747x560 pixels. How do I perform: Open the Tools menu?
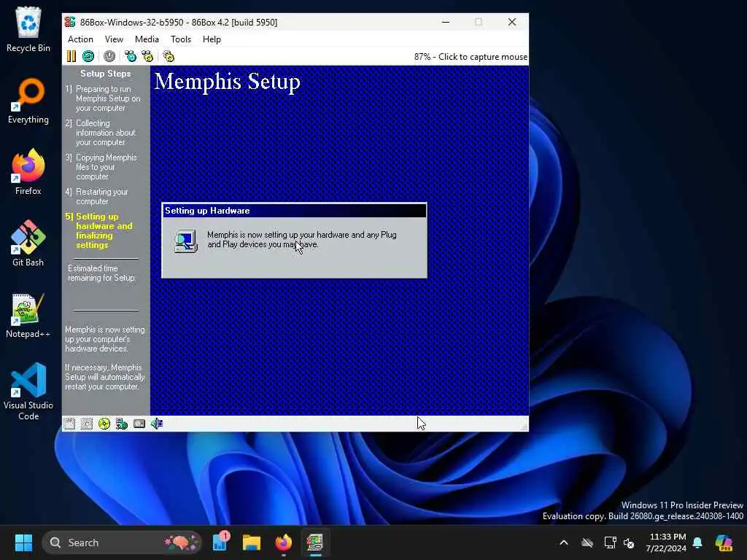tap(181, 39)
